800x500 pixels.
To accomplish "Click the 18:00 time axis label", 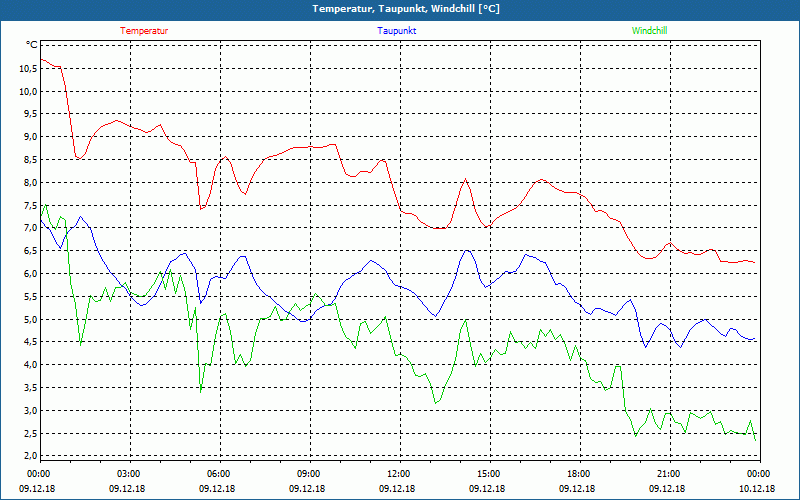I will tap(578, 474).
